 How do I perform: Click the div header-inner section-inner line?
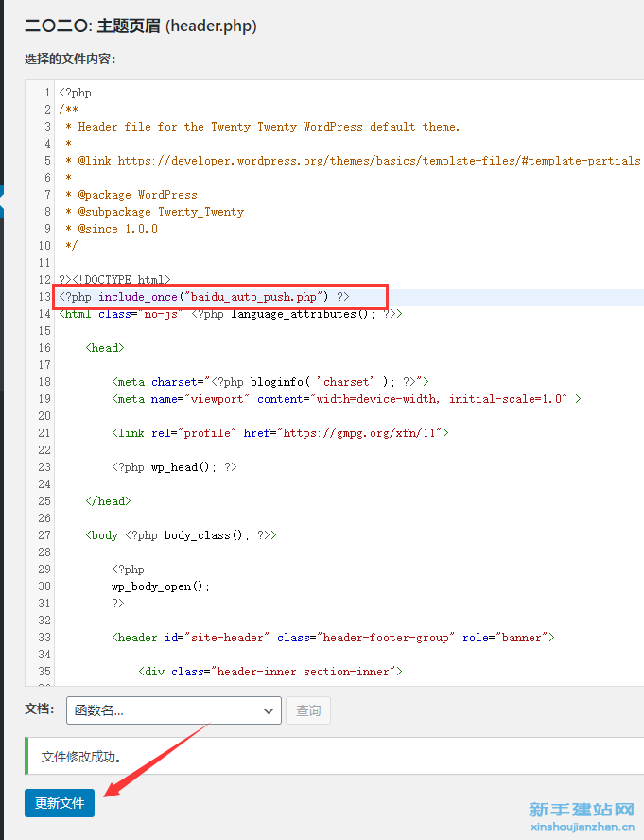click(270, 672)
